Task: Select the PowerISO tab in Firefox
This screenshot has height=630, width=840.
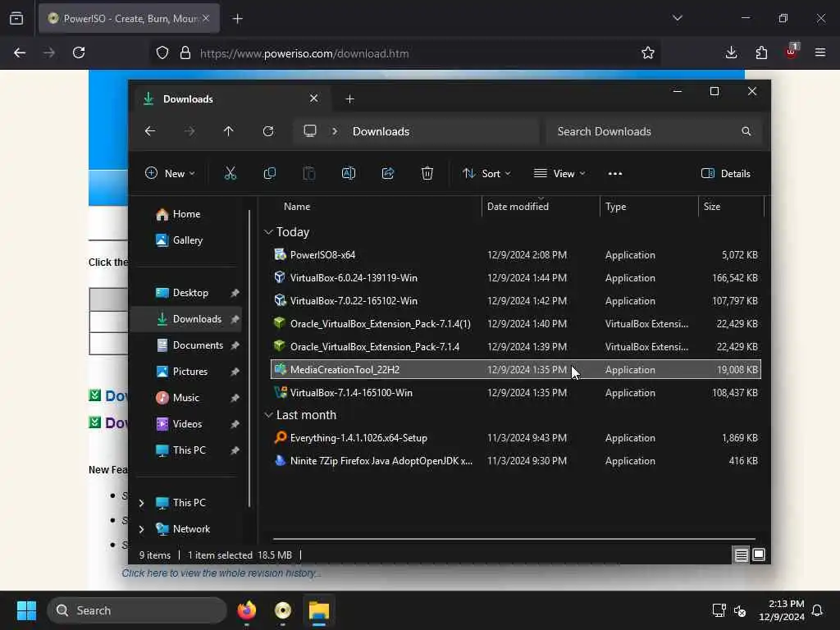Action: [129, 18]
